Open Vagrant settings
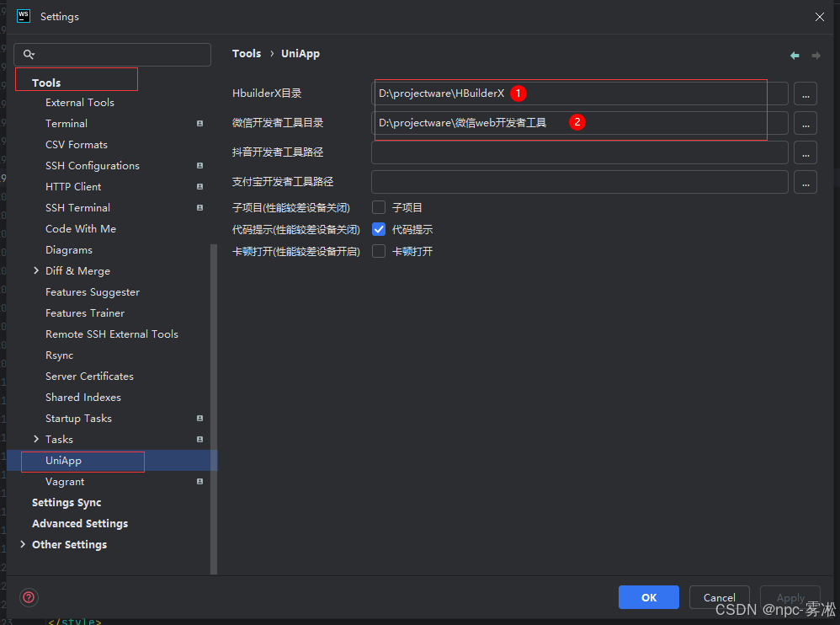The width and height of the screenshot is (840, 625). click(65, 481)
